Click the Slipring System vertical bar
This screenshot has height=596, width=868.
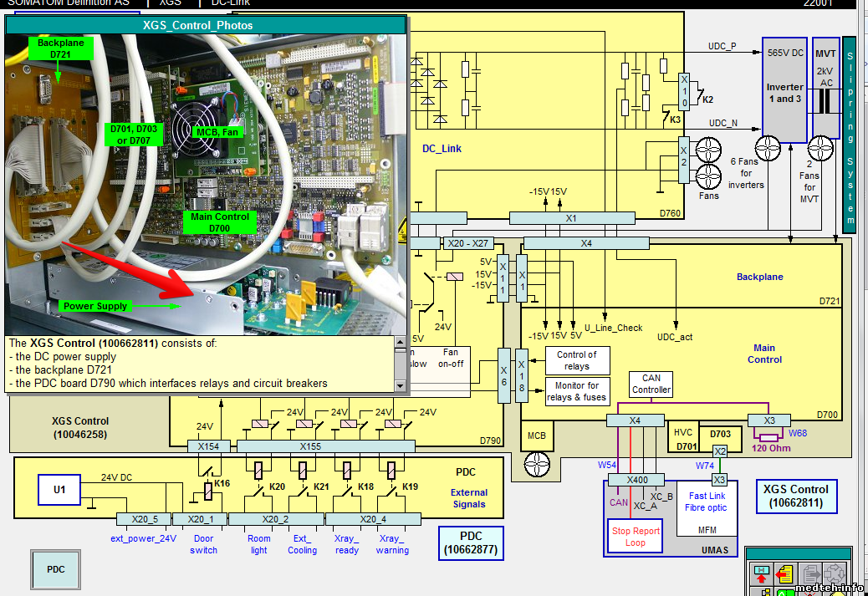[849, 134]
